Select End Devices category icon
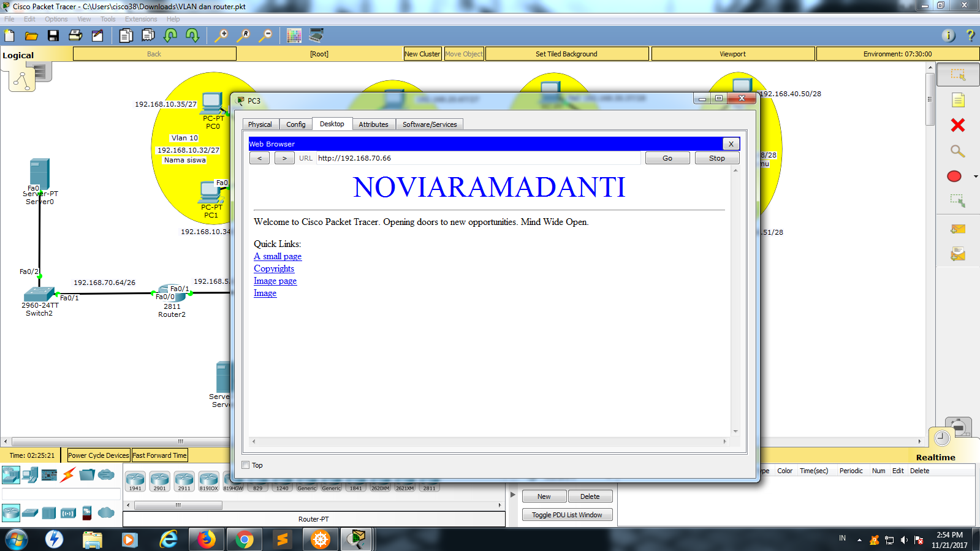This screenshot has height=551, width=980. tap(30, 475)
